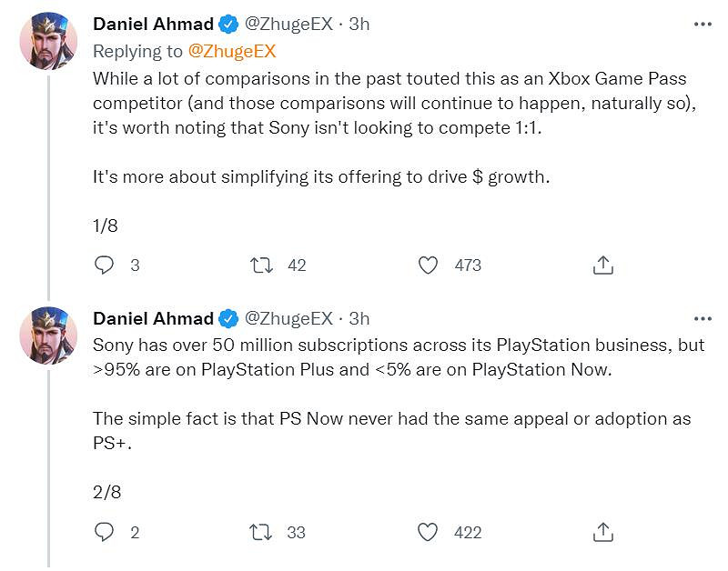
Task: Open more options on first tweet
Action: click(x=703, y=25)
